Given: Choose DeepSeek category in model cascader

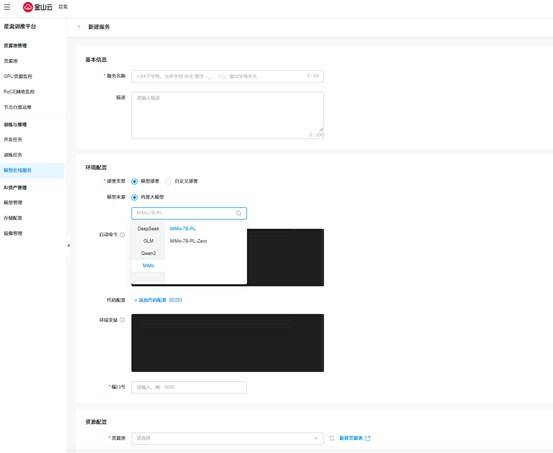Looking at the screenshot, I should [148, 229].
